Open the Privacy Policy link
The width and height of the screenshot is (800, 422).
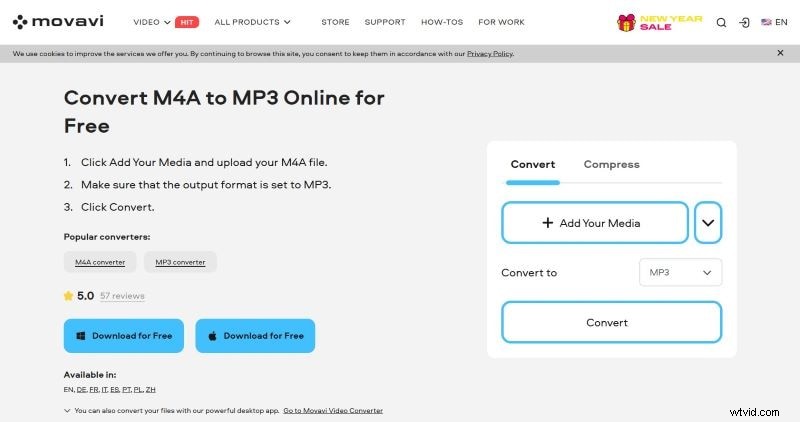tap(490, 54)
